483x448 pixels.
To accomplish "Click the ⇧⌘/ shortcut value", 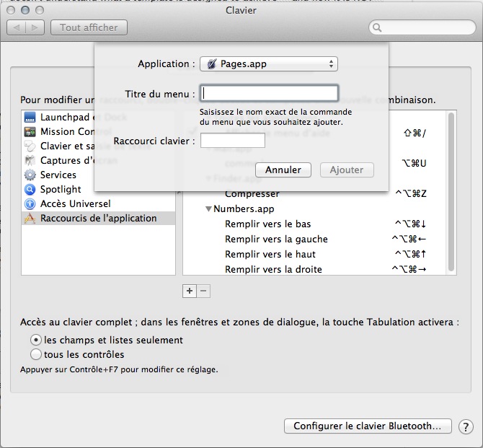I will 415,133.
